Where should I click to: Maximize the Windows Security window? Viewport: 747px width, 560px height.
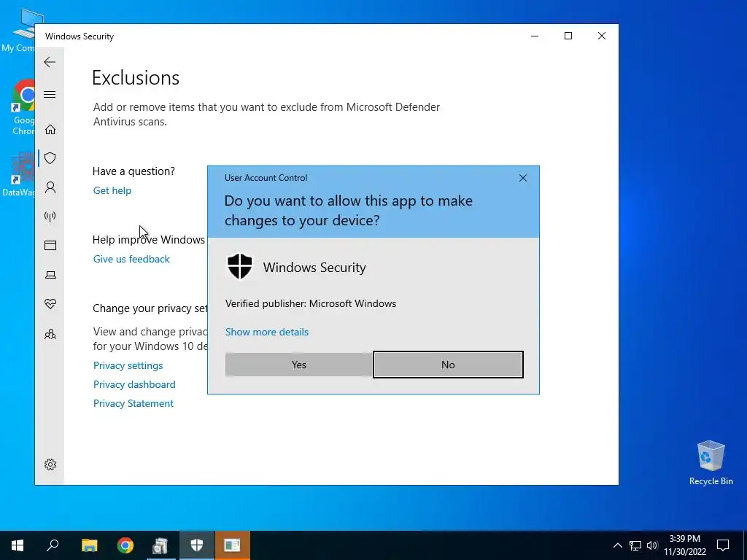click(568, 36)
